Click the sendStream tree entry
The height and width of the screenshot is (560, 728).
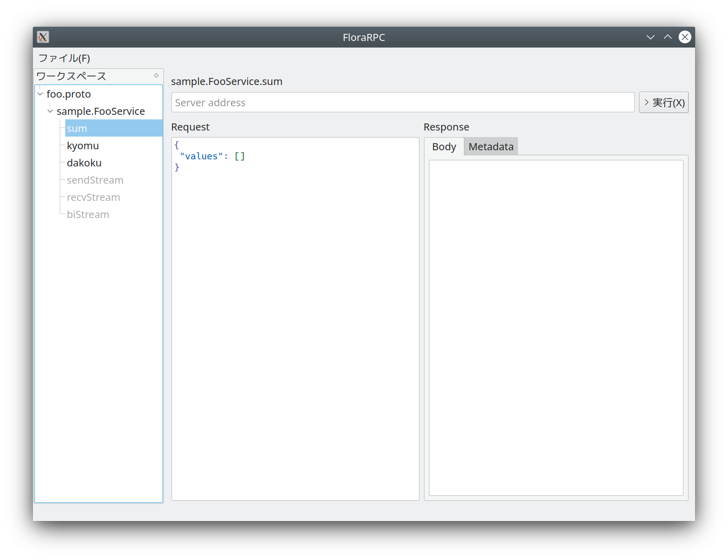pyautogui.click(x=95, y=180)
